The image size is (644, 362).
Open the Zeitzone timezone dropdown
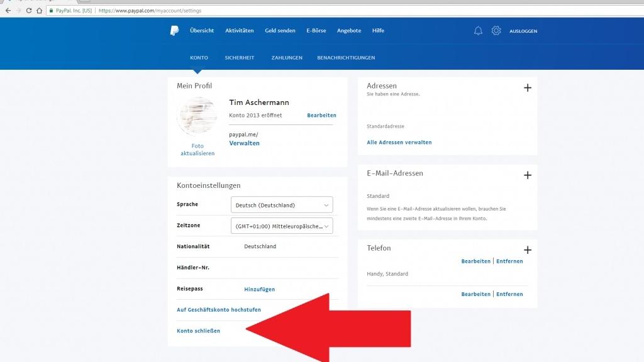[x=282, y=226]
